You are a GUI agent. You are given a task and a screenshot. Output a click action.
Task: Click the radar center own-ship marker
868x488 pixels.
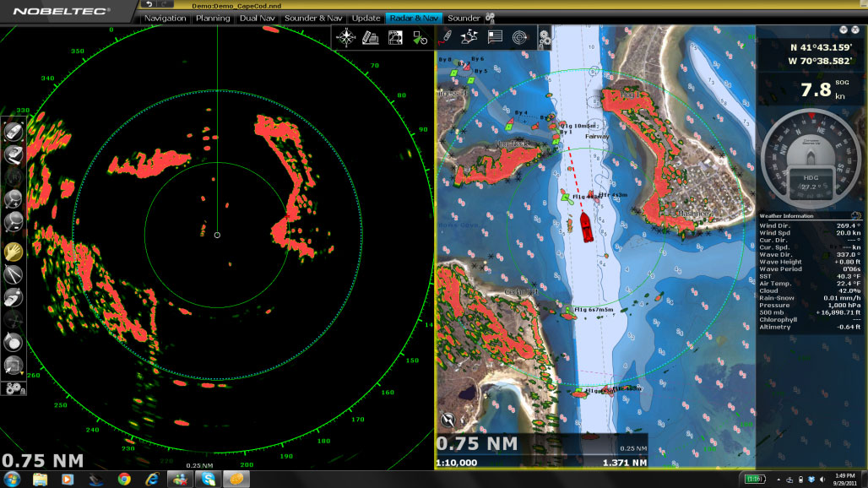217,236
